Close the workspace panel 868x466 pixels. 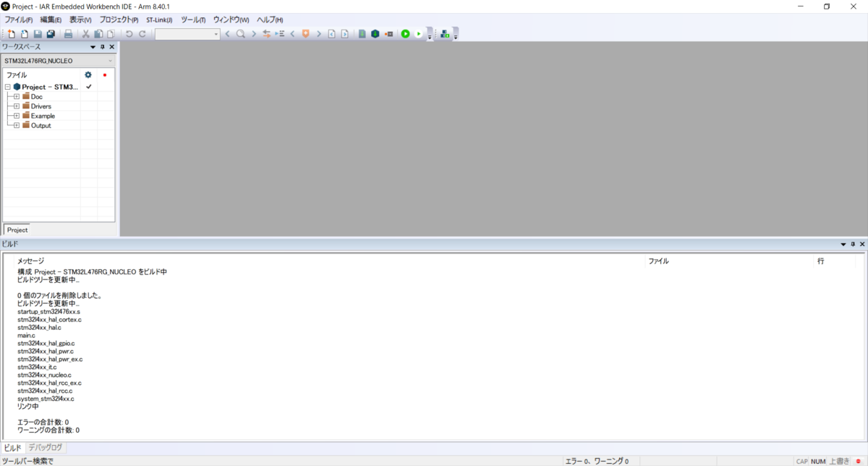coord(112,47)
